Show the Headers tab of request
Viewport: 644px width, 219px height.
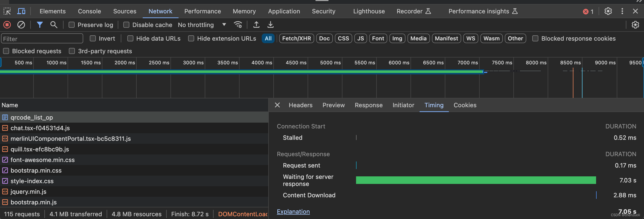(x=301, y=105)
